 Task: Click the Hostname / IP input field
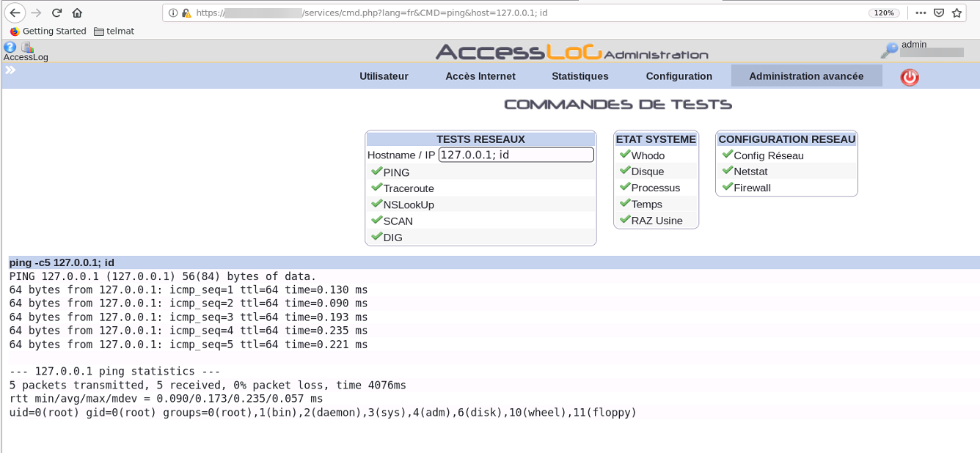point(516,155)
